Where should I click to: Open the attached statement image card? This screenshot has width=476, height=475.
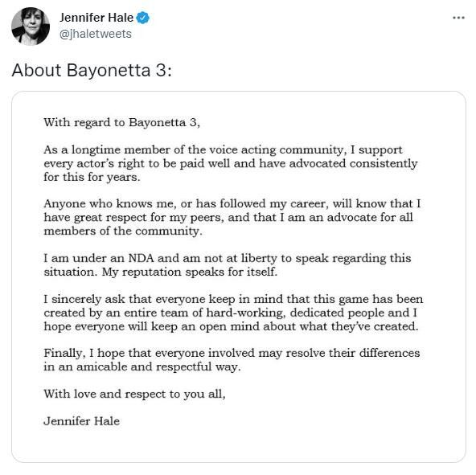point(239,276)
